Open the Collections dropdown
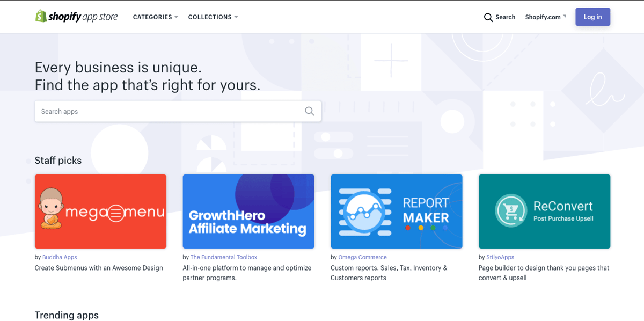Viewport: 644px width, 321px height. click(x=213, y=17)
